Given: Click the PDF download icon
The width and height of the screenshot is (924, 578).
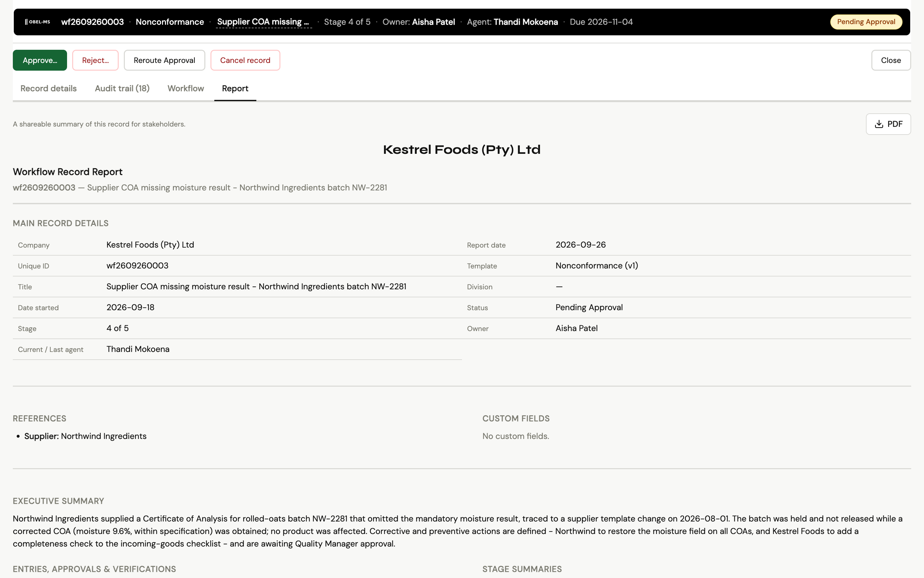Looking at the screenshot, I should point(879,124).
